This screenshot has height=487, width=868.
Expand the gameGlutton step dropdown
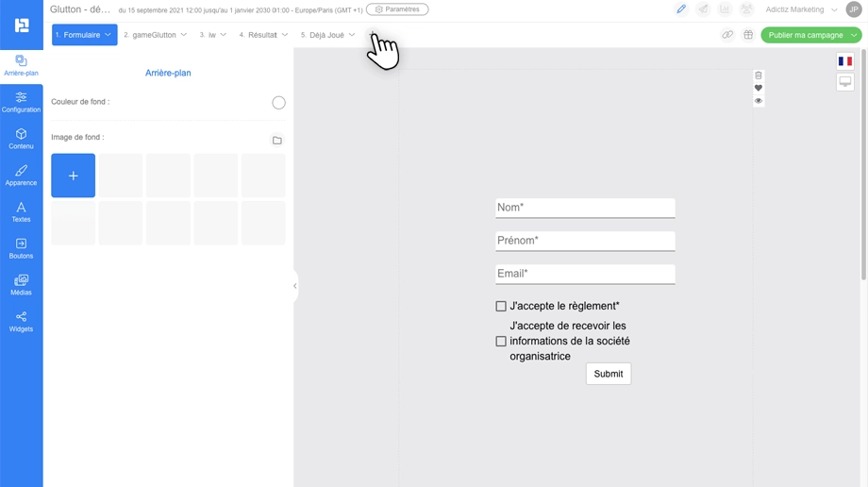[x=184, y=35]
